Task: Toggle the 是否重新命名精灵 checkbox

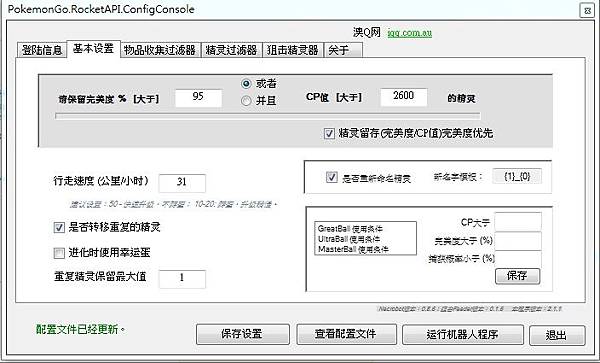Action: pos(331,177)
